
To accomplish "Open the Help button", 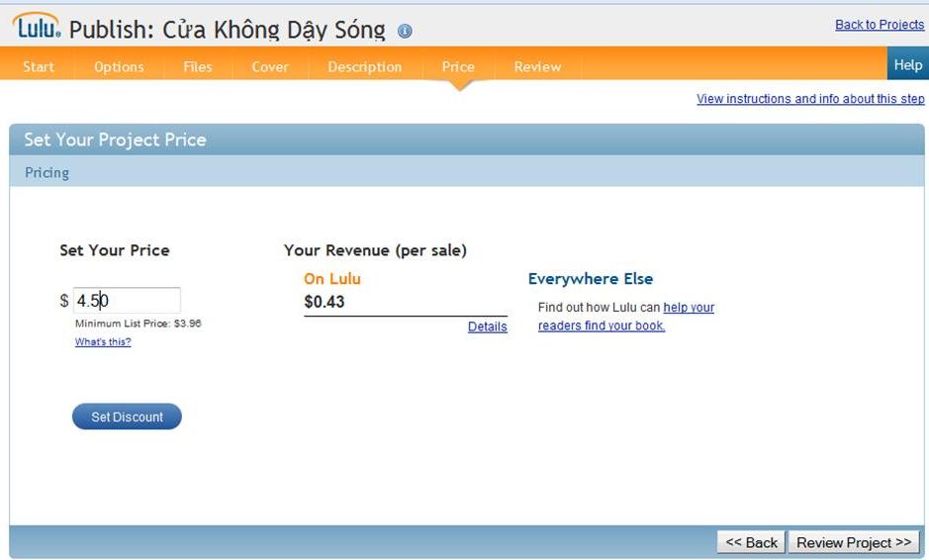I will tap(907, 64).
